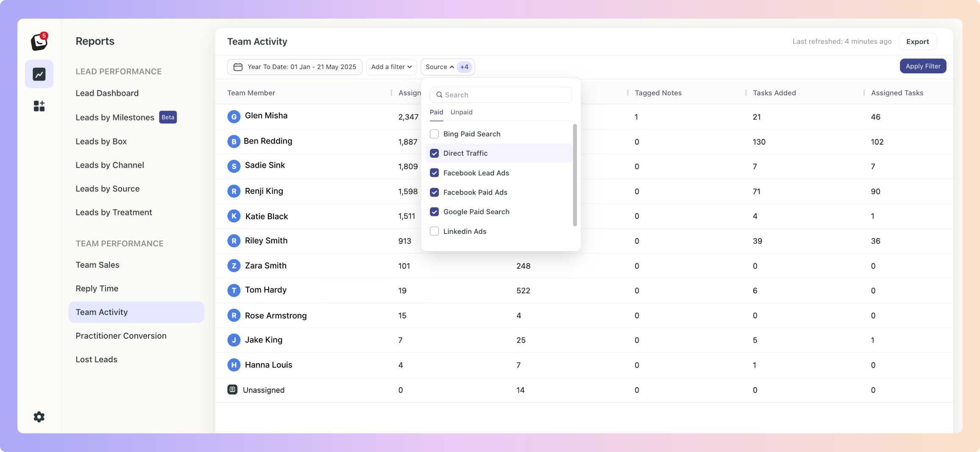Click Ben Redding's Tasks Added value 130
This screenshot has height=452, width=980.
tap(759, 142)
